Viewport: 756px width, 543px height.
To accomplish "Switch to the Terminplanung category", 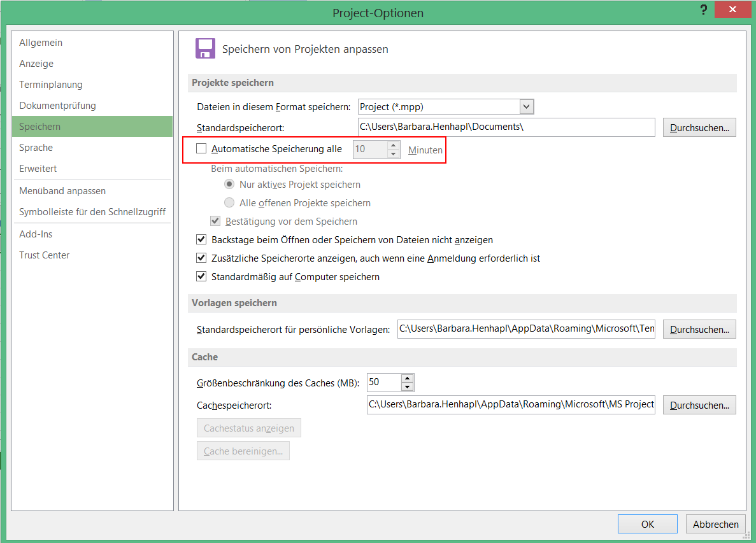I will click(x=51, y=85).
